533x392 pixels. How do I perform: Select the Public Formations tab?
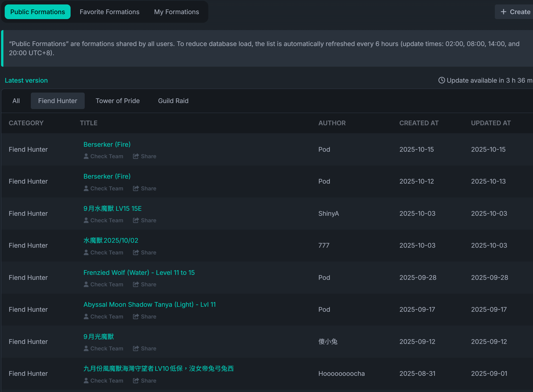click(x=38, y=12)
